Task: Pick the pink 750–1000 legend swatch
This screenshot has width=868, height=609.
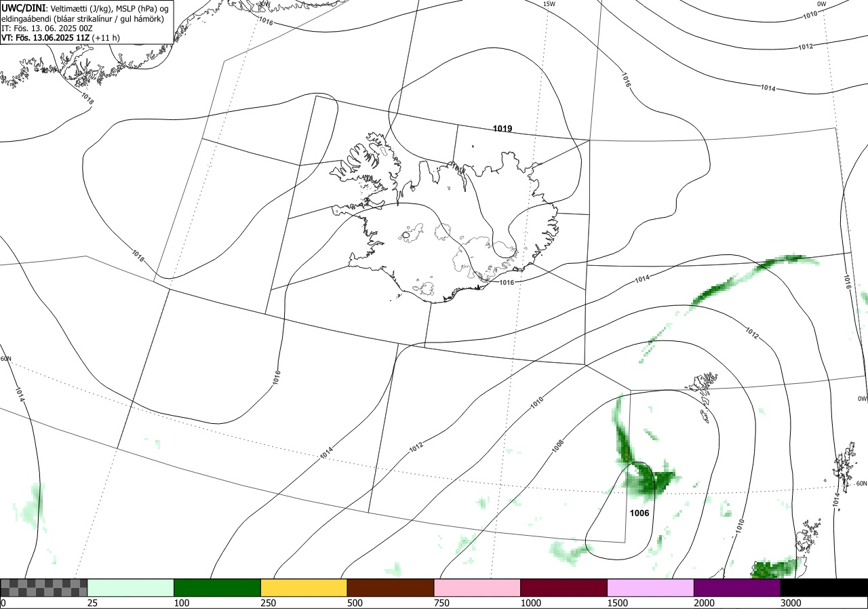Action: pos(477,587)
